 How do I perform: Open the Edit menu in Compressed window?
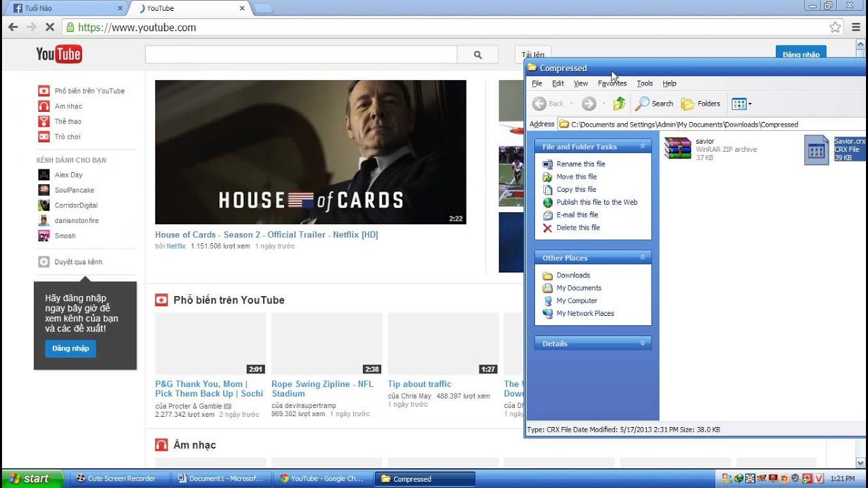[558, 83]
